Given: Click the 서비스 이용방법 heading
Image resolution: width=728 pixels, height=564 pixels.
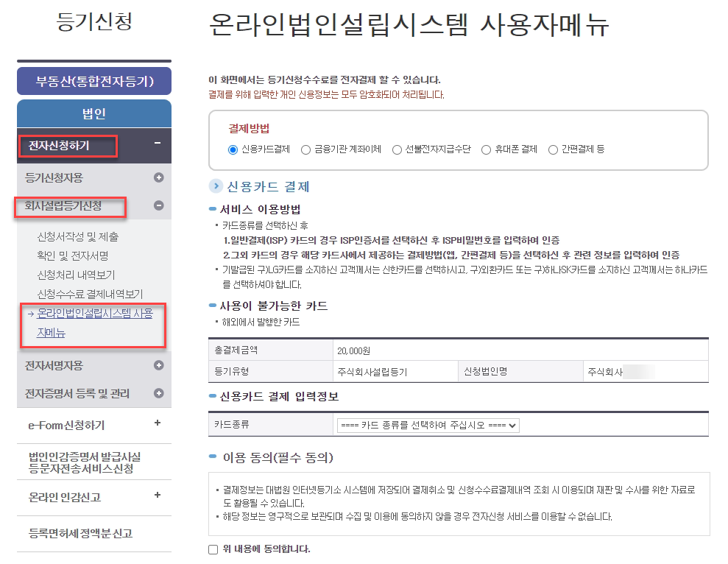Looking at the screenshot, I should pos(260,209).
